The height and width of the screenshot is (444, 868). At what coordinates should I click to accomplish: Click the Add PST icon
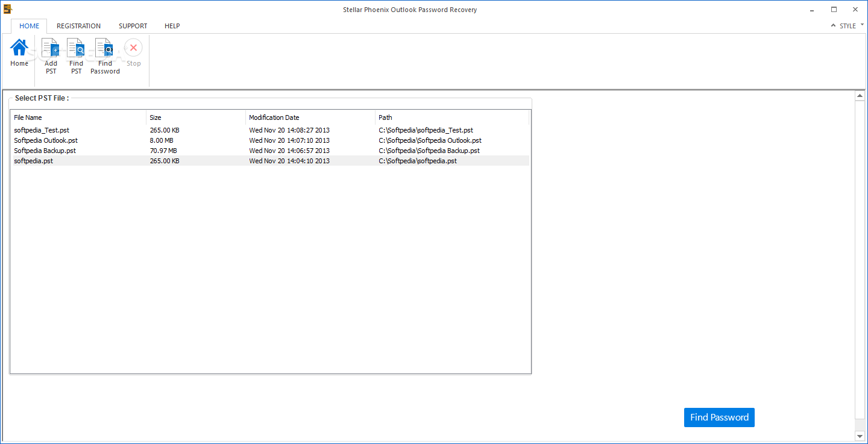pos(51,48)
